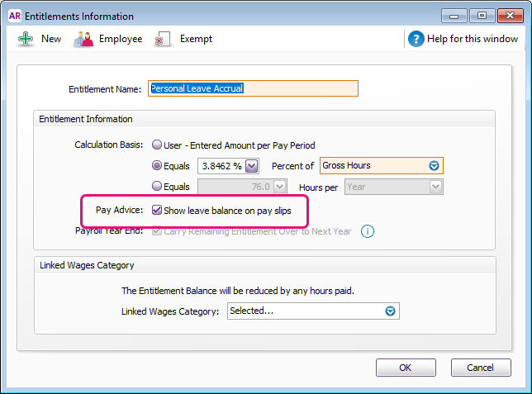The width and height of the screenshot is (532, 394).
Task: Maximize the Entitlements Information window
Action: 481,15
